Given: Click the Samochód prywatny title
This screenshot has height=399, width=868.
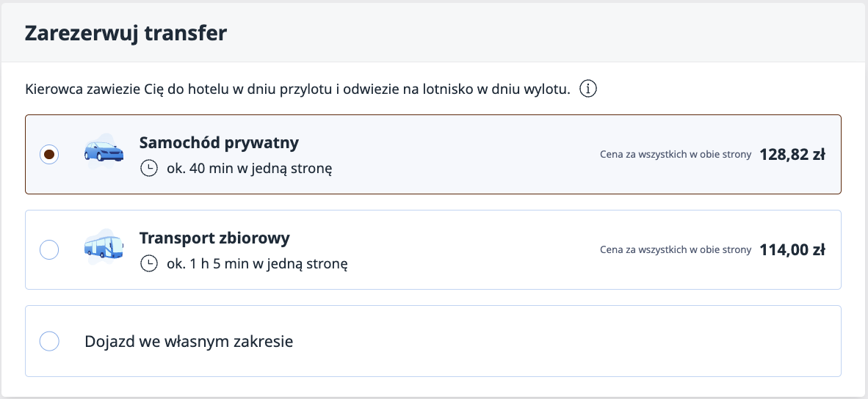Looking at the screenshot, I should click(x=220, y=142).
